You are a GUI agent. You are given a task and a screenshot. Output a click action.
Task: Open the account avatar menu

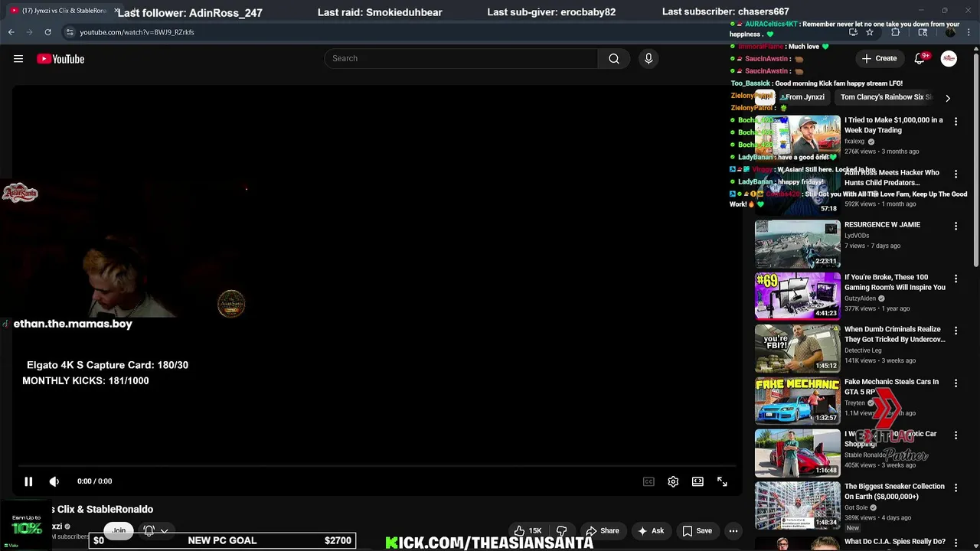pos(949,59)
